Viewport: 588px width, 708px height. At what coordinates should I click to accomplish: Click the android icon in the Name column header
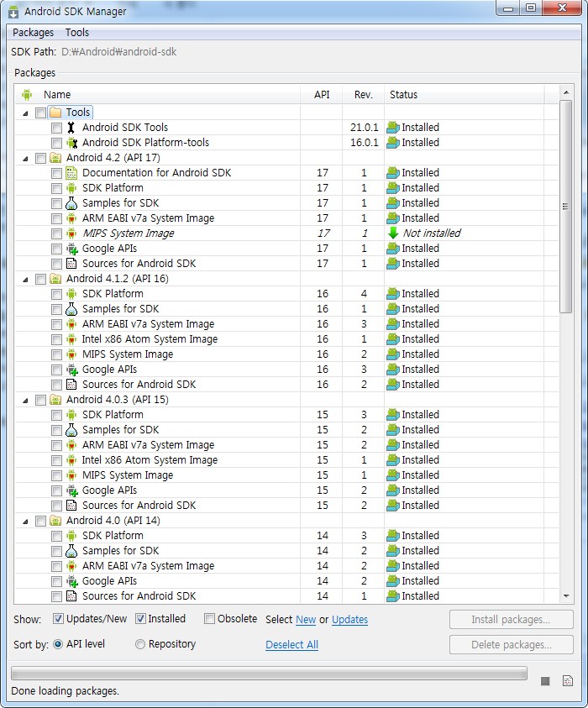(27, 95)
